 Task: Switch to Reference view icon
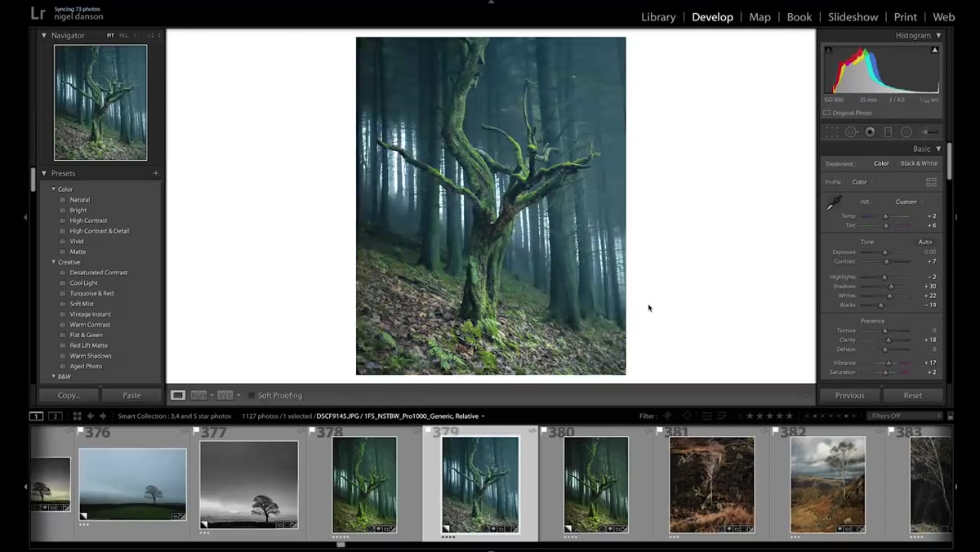(x=198, y=395)
